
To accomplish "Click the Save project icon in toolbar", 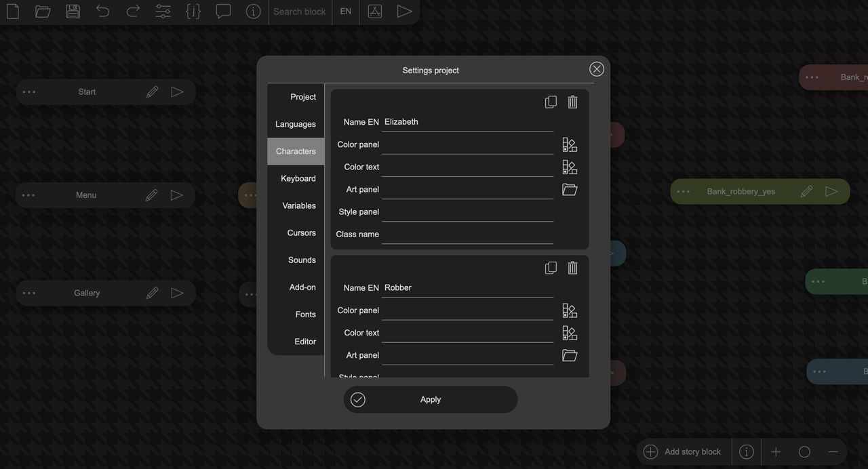I will tap(73, 11).
